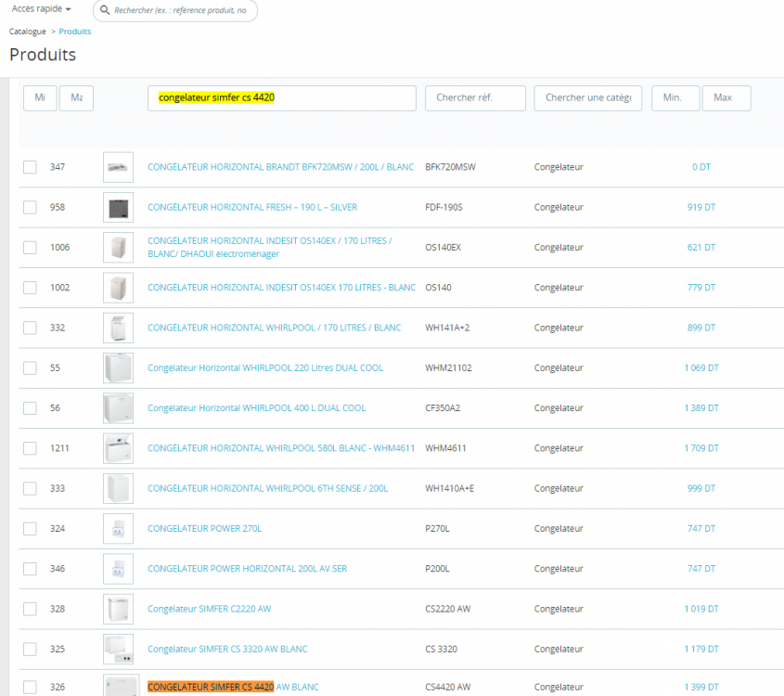Check the box for product 328
Image resolution: width=784 pixels, height=696 pixels.
point(30,609)
